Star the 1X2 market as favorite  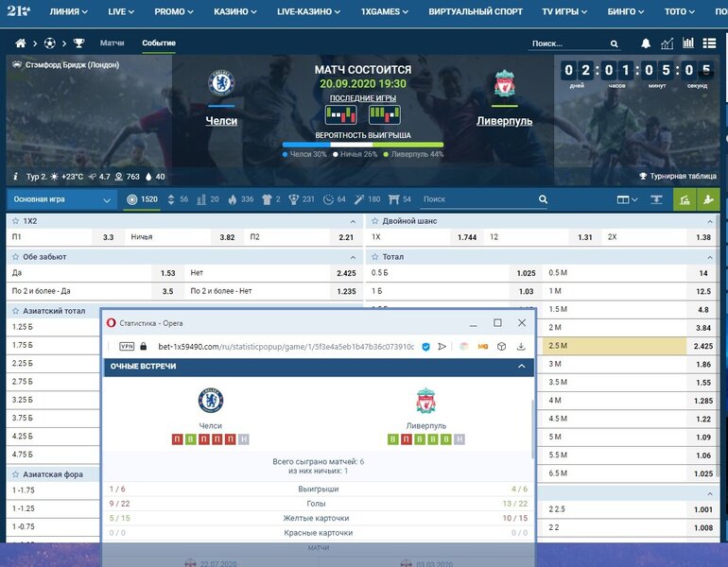(16, 220)
